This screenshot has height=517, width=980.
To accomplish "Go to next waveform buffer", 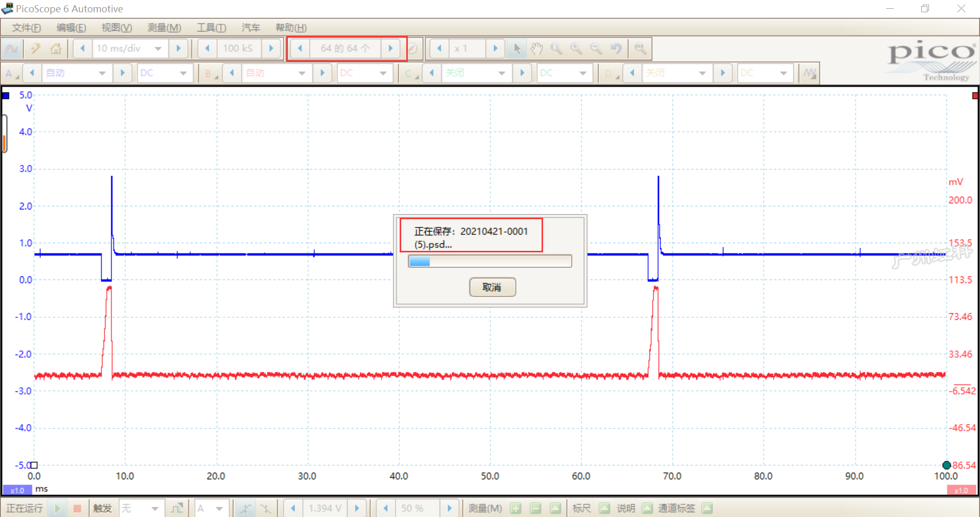I will pos(391,49).
